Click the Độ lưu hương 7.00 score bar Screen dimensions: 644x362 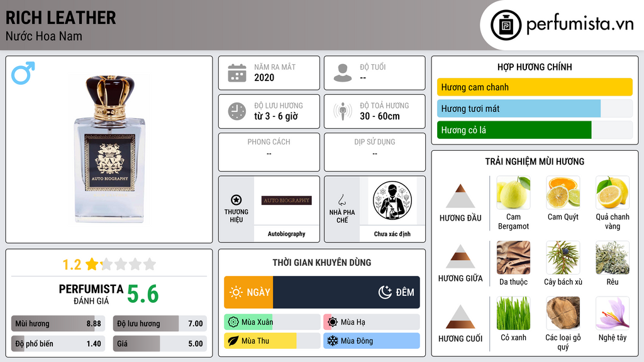point(160,324)
